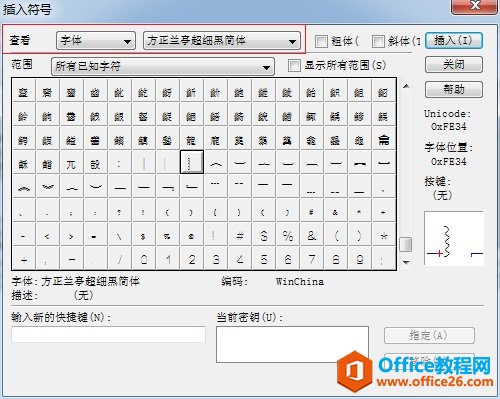Select the digit 1 symbol cell
This screenshot has width=500, height=399.
pos(168,259)
